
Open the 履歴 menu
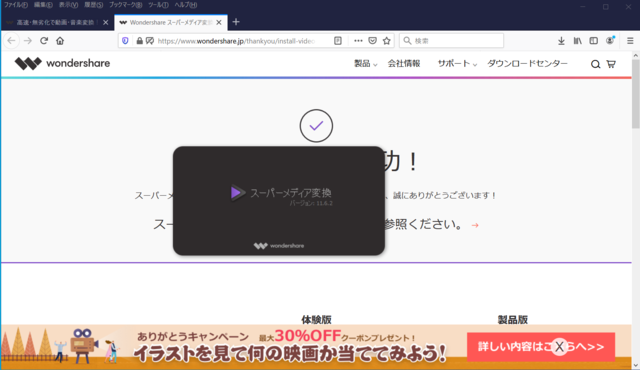point(93,5)
